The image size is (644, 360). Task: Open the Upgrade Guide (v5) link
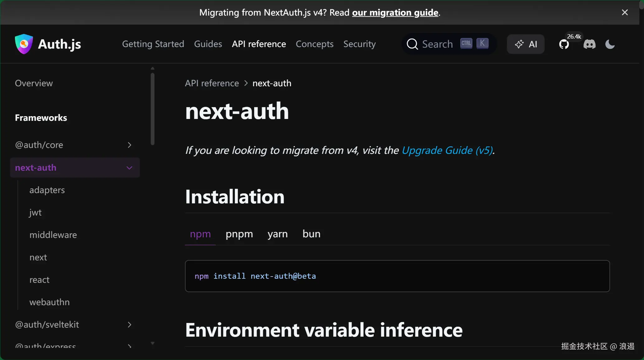click(x=447, y=150)
